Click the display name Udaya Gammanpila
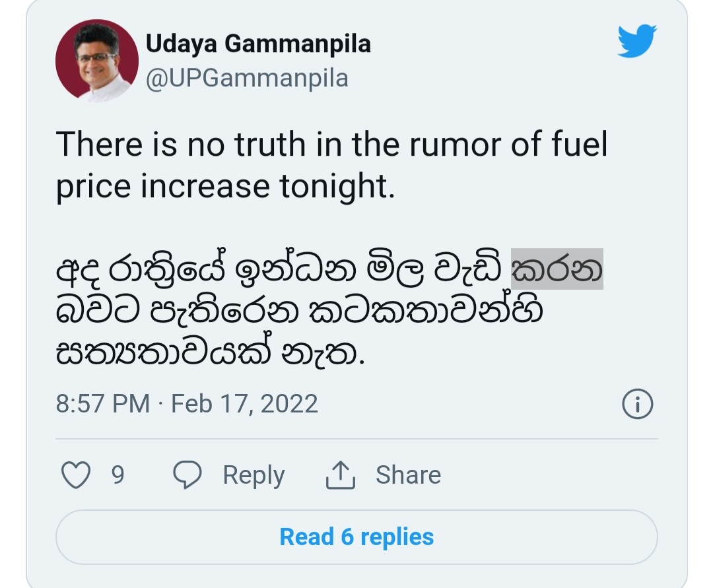The image size is (713, 588). (x=258, y=44)
